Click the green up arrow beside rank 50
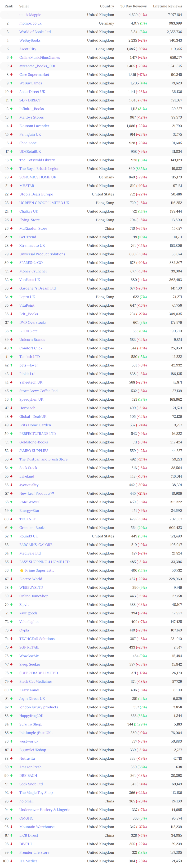 pyautogui.click(x=11, y=434)
